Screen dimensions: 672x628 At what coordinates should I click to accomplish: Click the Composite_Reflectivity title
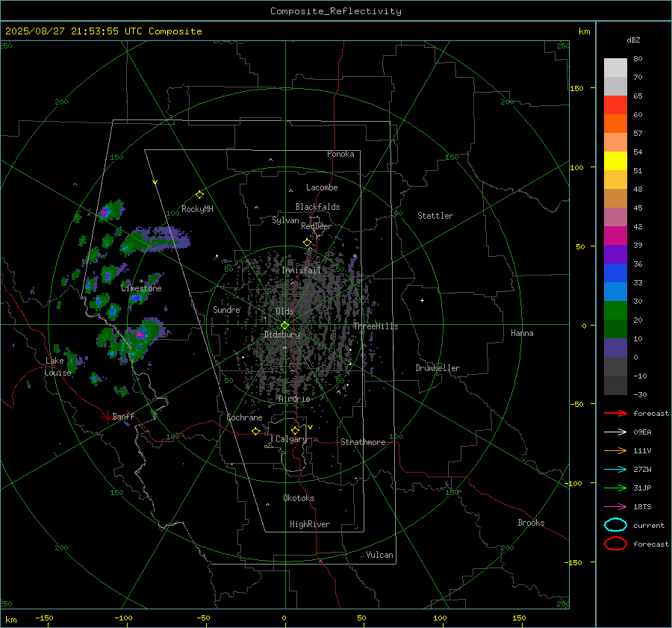tap(336, 11)
